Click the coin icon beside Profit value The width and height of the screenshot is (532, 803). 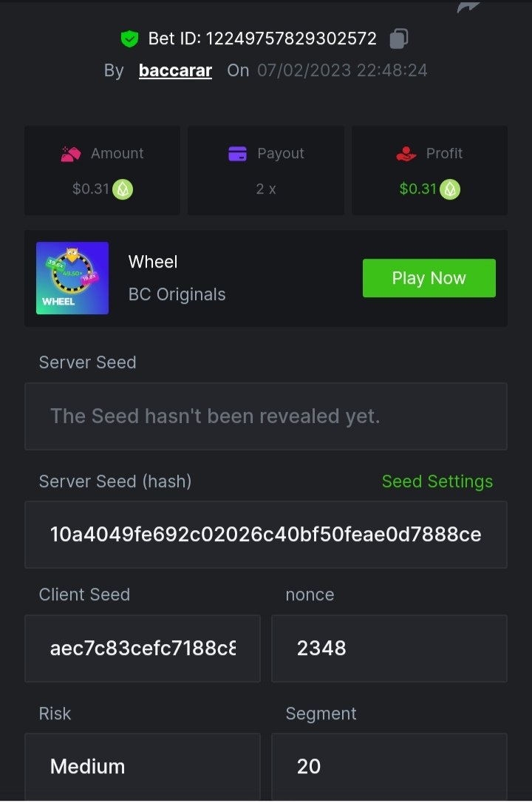click(x=450, y=189)
